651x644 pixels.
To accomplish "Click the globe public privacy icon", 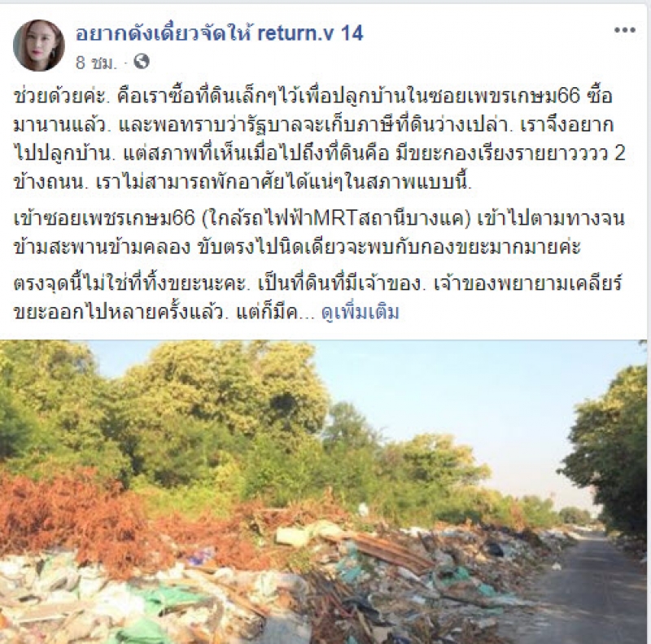I will [x=142, y=62].
